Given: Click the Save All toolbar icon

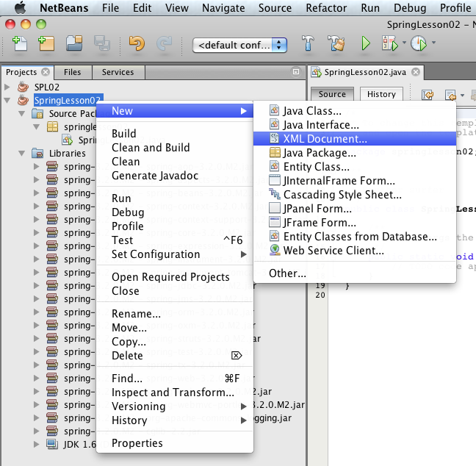Looking at the screenshot, I should pyautogui.click(x=101, y=43).
